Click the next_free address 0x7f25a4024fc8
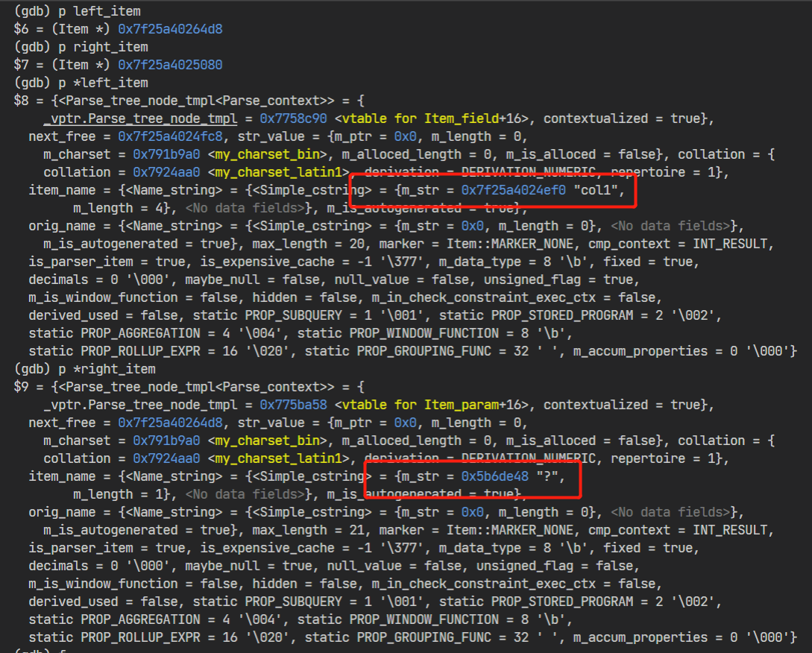This screenshot has height=653, width=812. point(167,136)
